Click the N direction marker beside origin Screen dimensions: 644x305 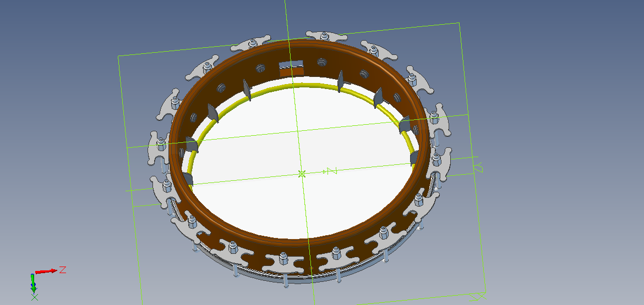click(330, 171)
